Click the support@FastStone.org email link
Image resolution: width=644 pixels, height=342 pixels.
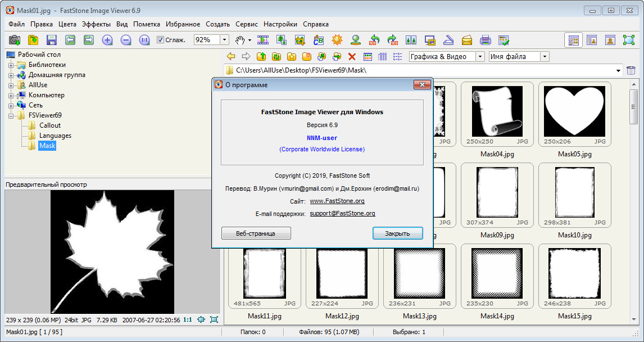(343, 213)
